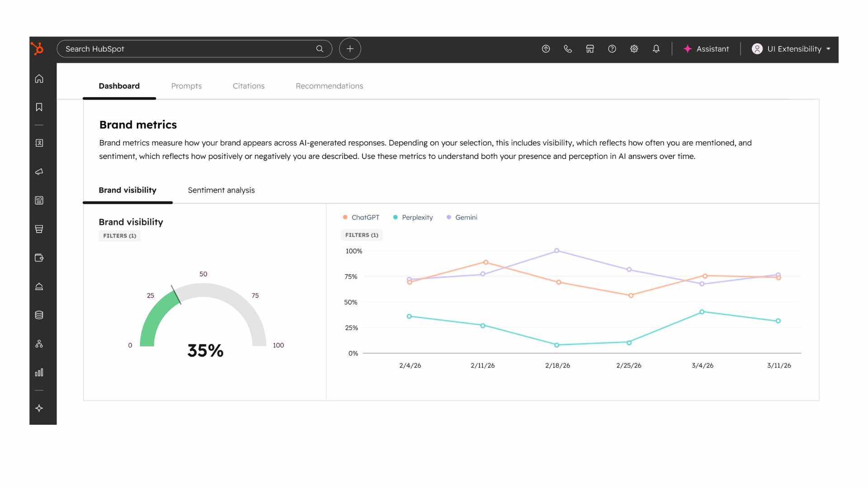The image size is (868, 488).
Task: Open the create new plus button
Action: coord(350,49)
